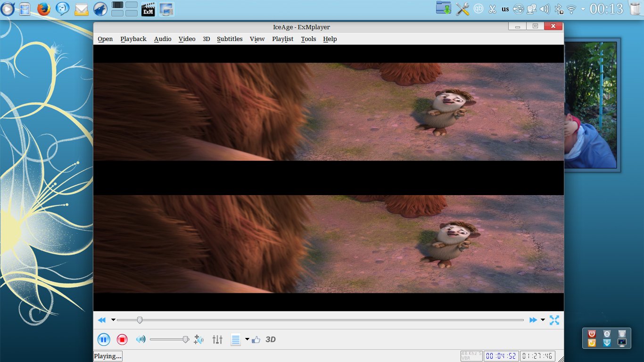Screen dimensions: 644x362
Task: Open the Video menu
Action: [187, 39]
